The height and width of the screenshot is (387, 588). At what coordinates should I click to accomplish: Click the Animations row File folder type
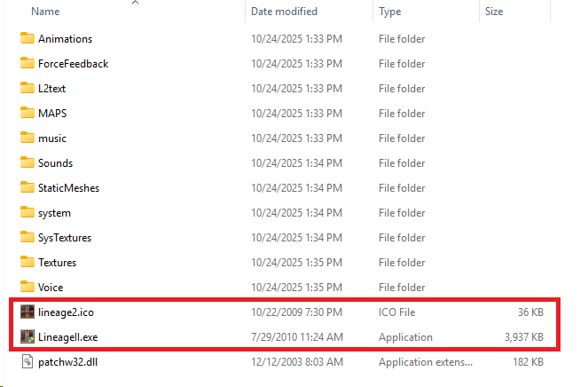(402, 39)
